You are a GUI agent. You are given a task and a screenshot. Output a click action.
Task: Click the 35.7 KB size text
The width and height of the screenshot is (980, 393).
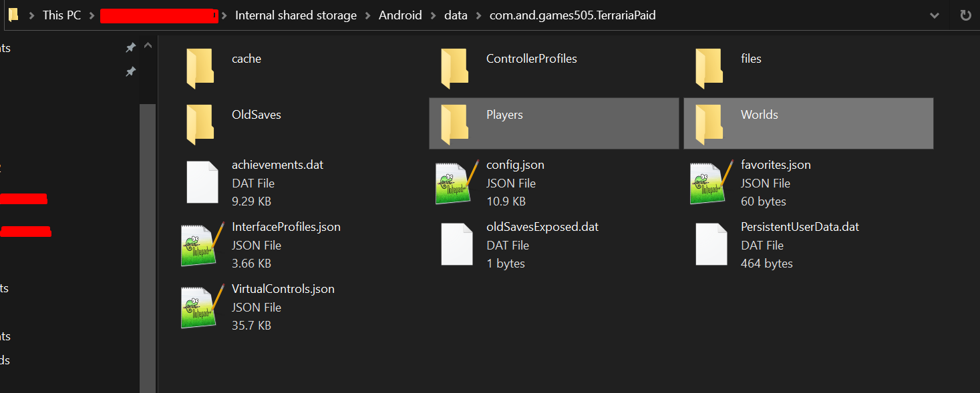click(251, 325)
